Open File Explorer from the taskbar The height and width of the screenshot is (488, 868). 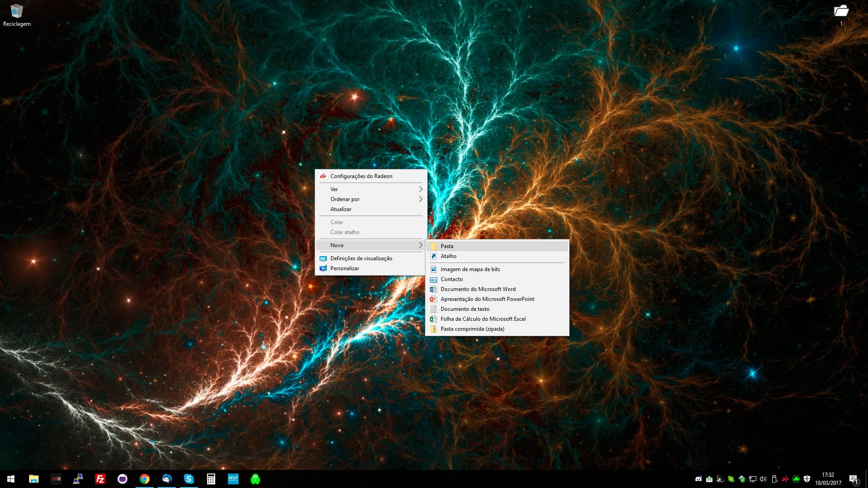(34, 479)
